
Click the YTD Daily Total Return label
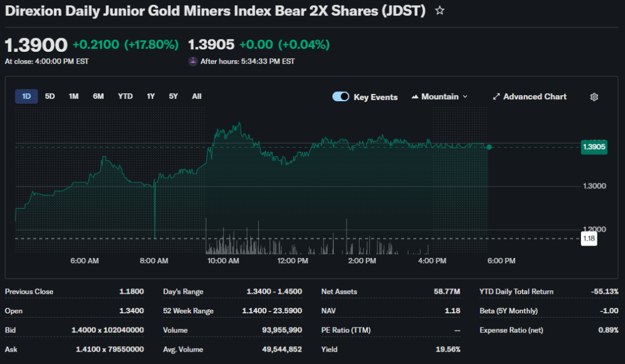(x=516, y=291)
